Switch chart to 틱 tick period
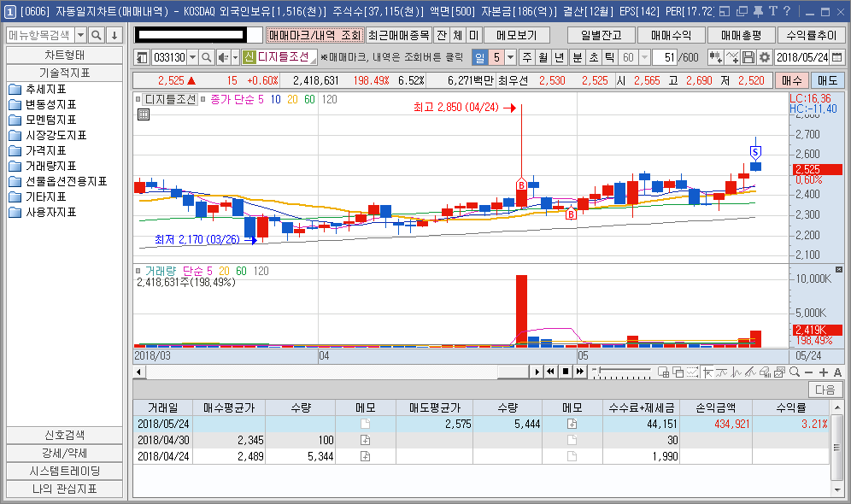 coord(610,57)
